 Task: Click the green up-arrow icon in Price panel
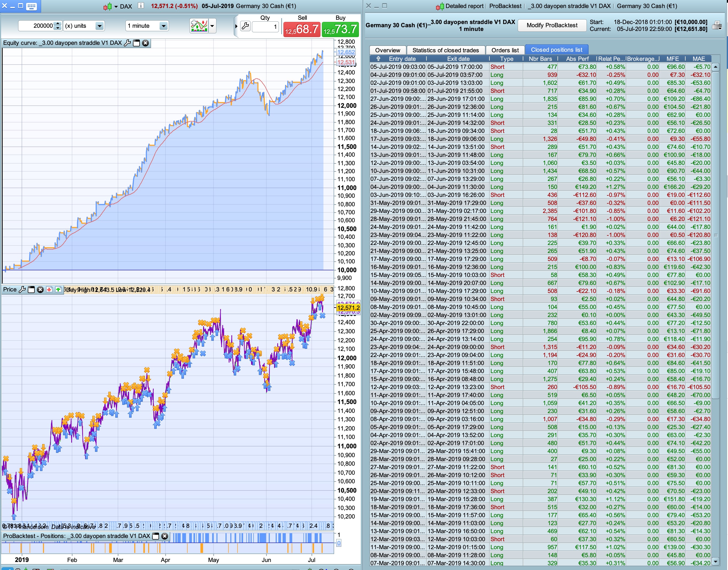58,290
